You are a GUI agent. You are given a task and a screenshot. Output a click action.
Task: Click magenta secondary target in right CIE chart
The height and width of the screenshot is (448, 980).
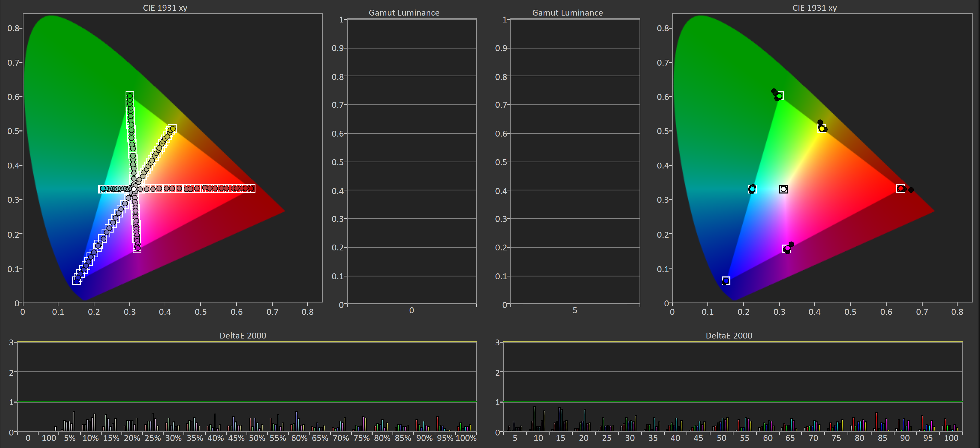pyautogui.click(x=787, y=249)
